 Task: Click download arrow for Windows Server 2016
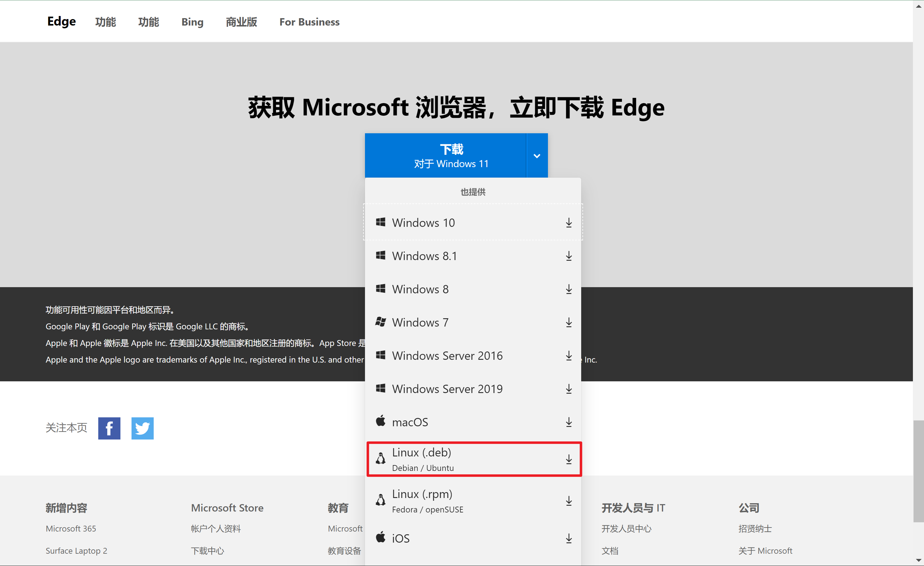[569, 355]
